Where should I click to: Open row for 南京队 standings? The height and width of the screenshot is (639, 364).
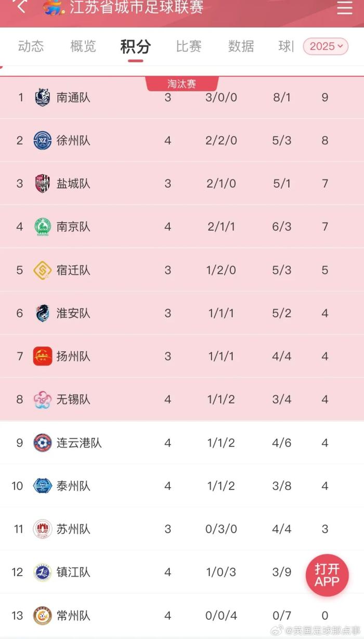click(182, 227)
